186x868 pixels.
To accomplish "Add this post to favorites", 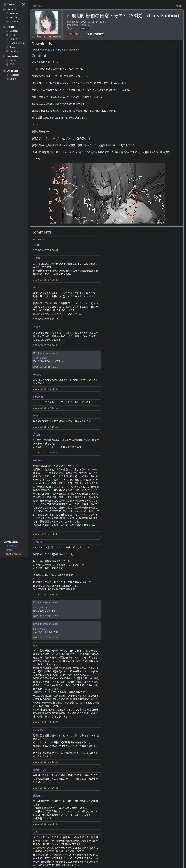I will 94,34.
